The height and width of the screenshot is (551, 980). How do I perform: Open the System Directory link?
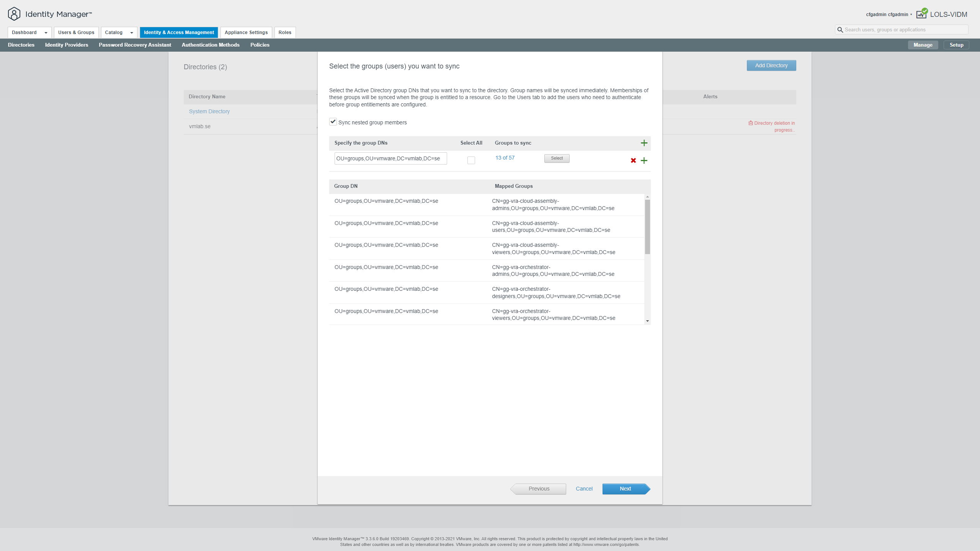[x=209, y=111]
